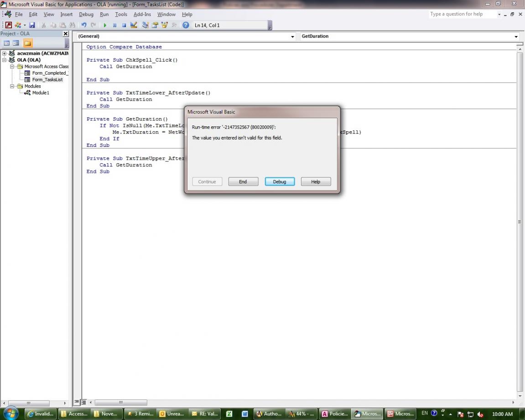Click the volume speaker tray icon
The image size is (525, 420).
coord(480,415)
